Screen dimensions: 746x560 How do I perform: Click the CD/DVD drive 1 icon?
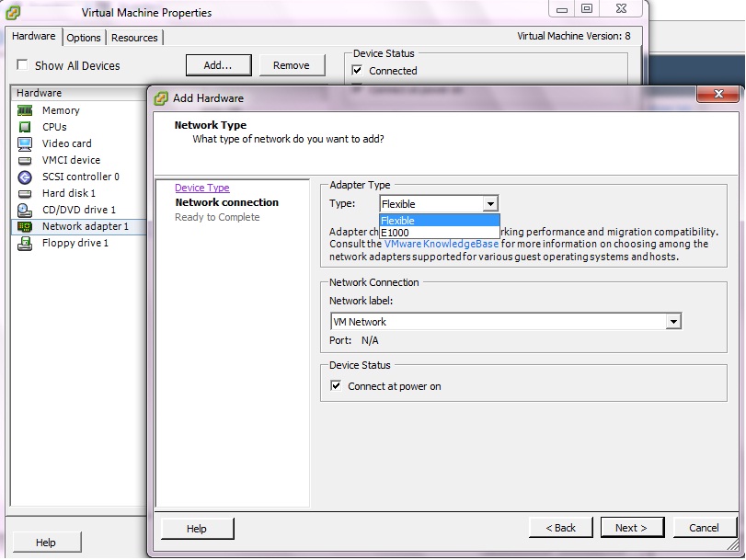(25, 210)
